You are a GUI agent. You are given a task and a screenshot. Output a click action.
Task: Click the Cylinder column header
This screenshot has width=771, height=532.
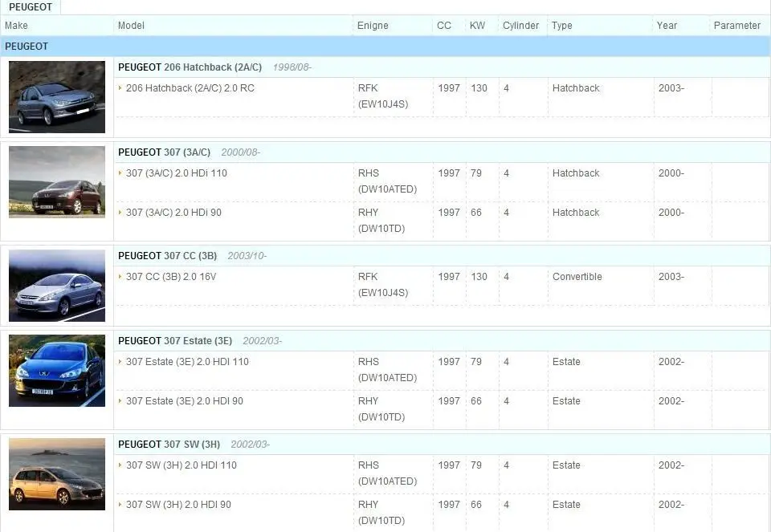pos(520,26)
